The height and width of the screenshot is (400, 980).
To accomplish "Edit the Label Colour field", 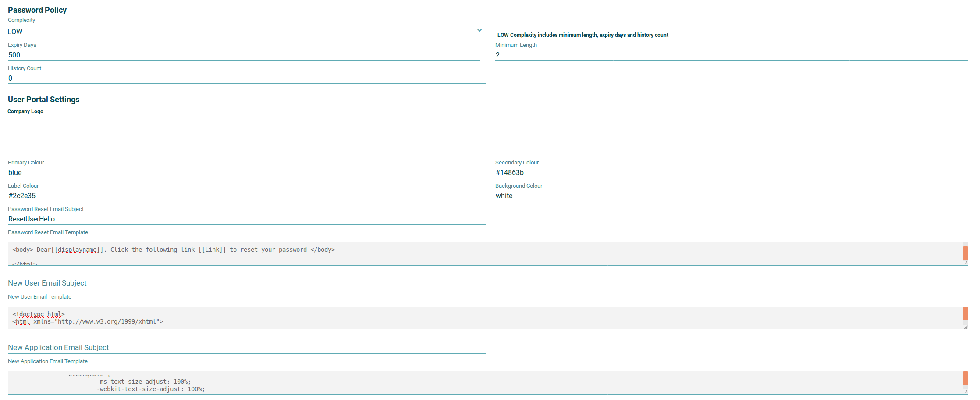I will [243, 196].
